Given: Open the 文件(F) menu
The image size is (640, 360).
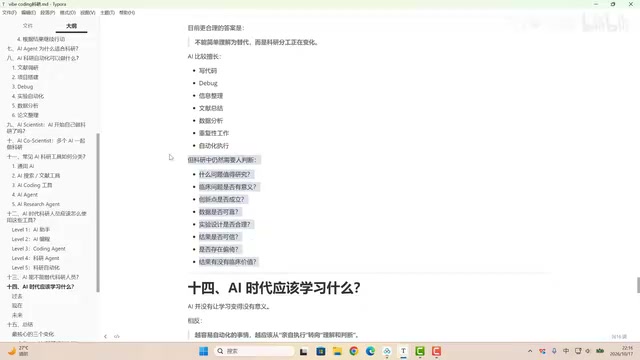Looking at the screenshot, I should pos(9,13).
